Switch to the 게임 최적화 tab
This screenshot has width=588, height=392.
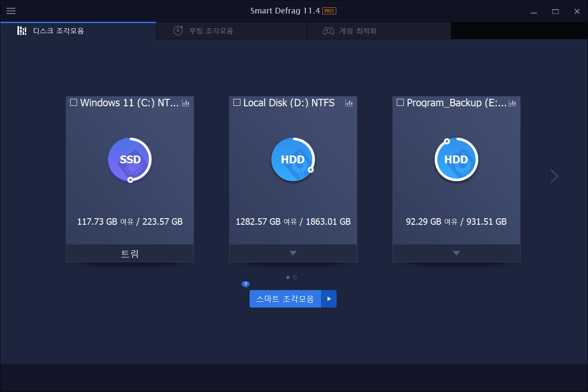379,31
